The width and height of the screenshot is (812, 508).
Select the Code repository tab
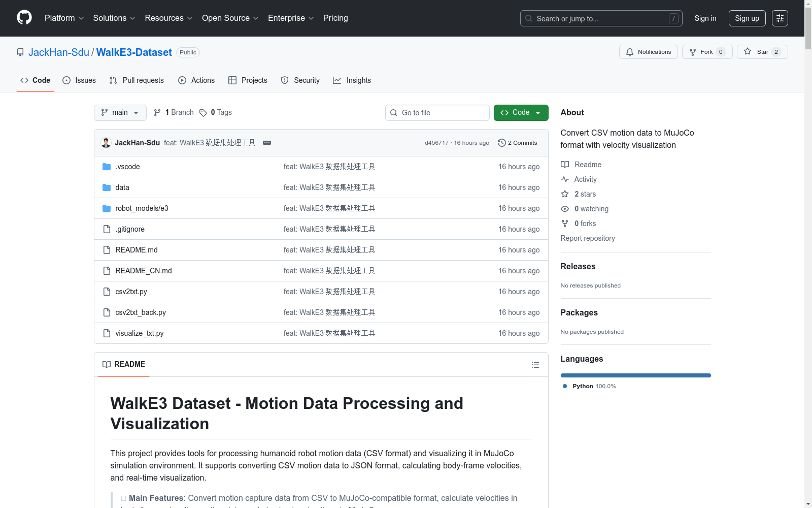[36, 80]
